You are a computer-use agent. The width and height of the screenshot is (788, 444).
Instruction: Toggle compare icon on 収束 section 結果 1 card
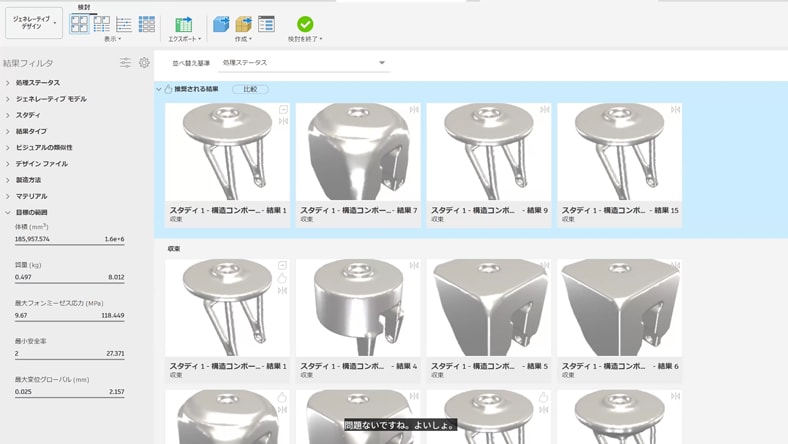coord(282,291)
